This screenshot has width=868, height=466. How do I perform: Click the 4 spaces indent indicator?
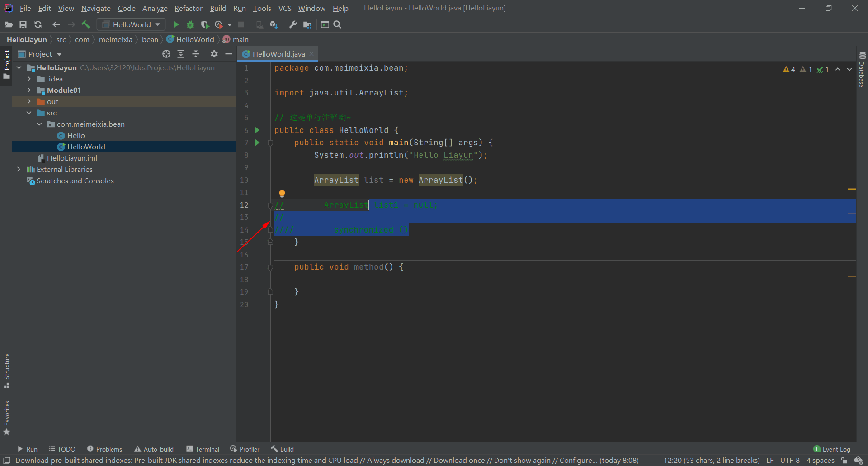pos(820,461)
